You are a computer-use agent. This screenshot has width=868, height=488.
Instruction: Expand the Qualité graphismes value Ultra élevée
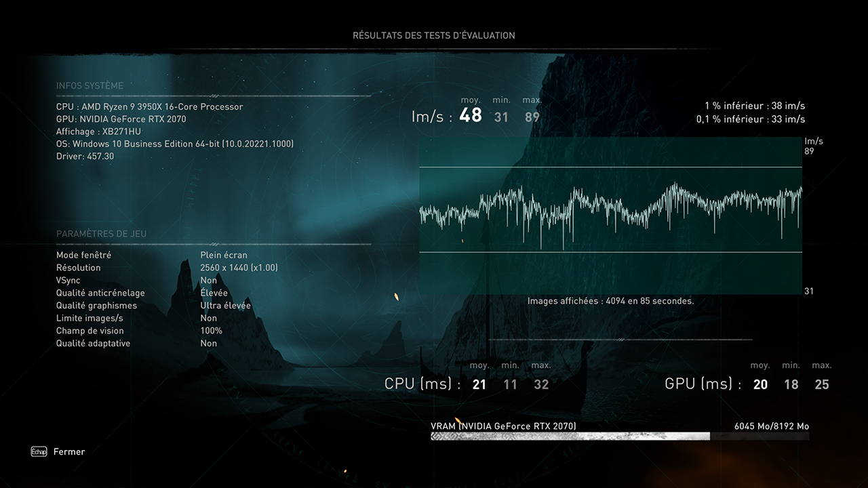coord(225,306)
